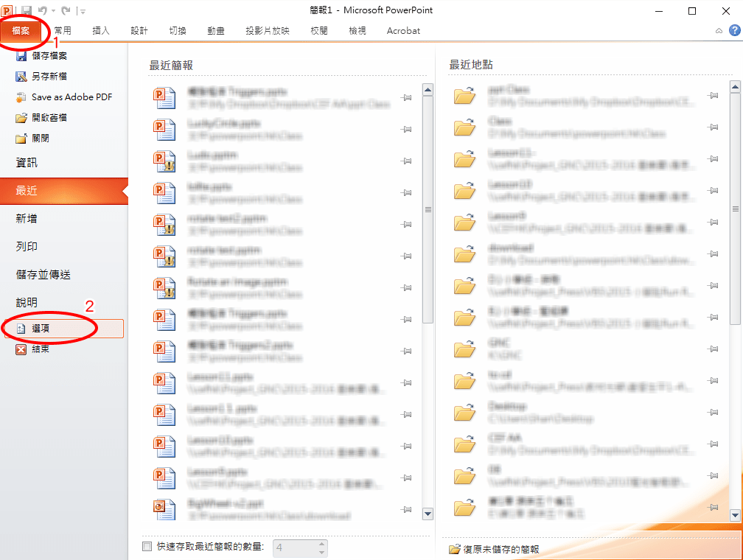Open 選項 to show PowerPoint options

point(63,329)
